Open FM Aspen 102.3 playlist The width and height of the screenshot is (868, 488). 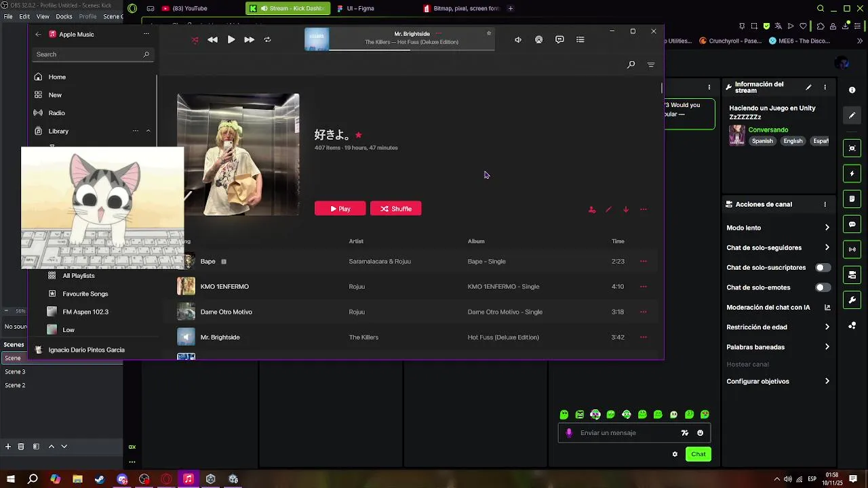coord(85,312)
